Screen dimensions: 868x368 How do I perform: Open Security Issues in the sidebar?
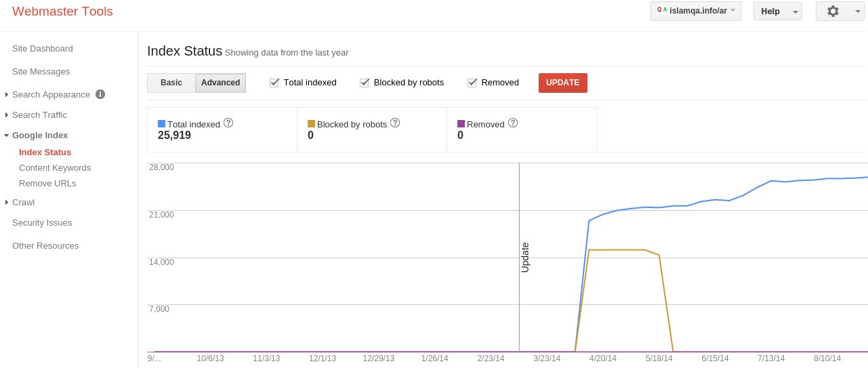coord(42,223)
